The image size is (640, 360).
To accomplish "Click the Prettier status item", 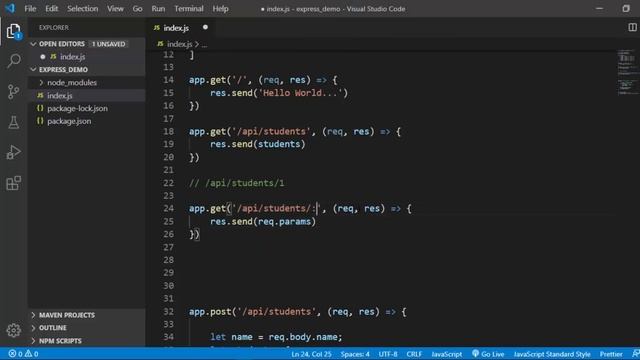I will tap(611, 354).
